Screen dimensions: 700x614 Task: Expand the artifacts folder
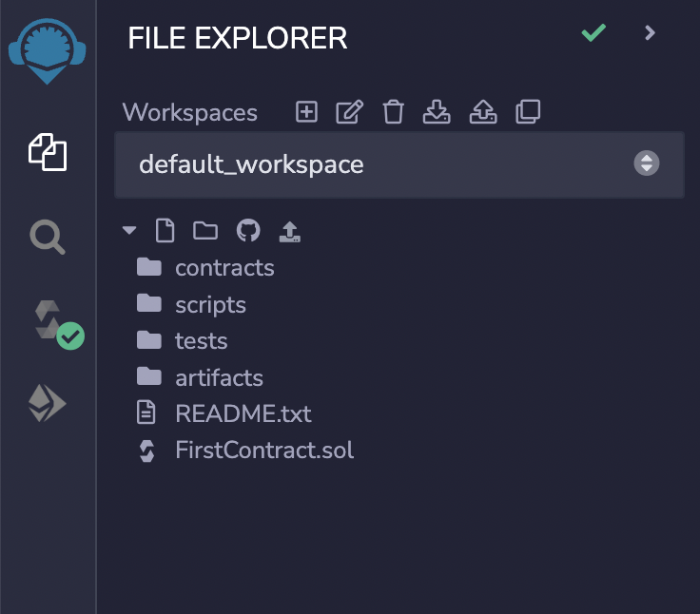[200, 377]
